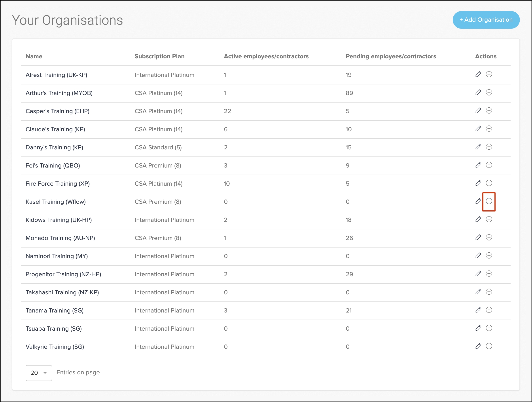Edit Tanama Training (SG) with pencil icon
This screenshot has width=532, height=402.
[478, 310]
